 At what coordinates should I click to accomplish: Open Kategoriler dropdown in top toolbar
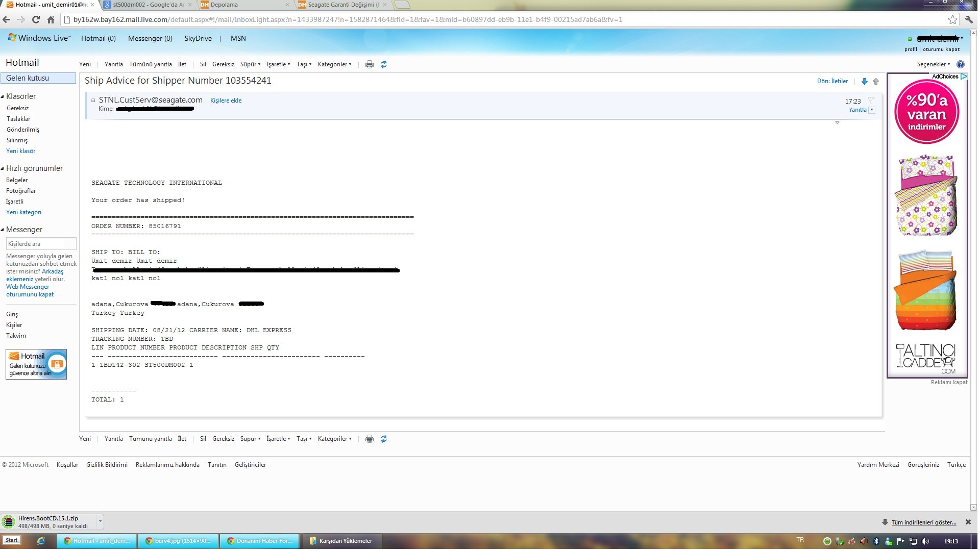336,65
